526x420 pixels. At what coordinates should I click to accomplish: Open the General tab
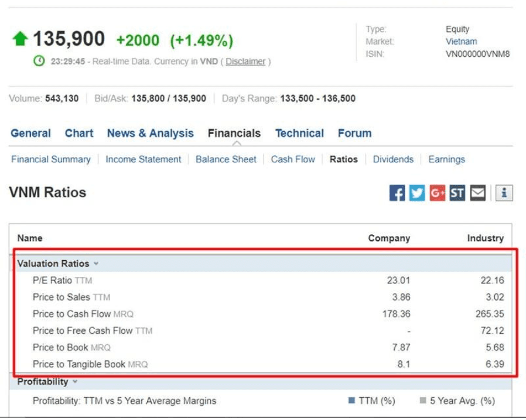30,133
